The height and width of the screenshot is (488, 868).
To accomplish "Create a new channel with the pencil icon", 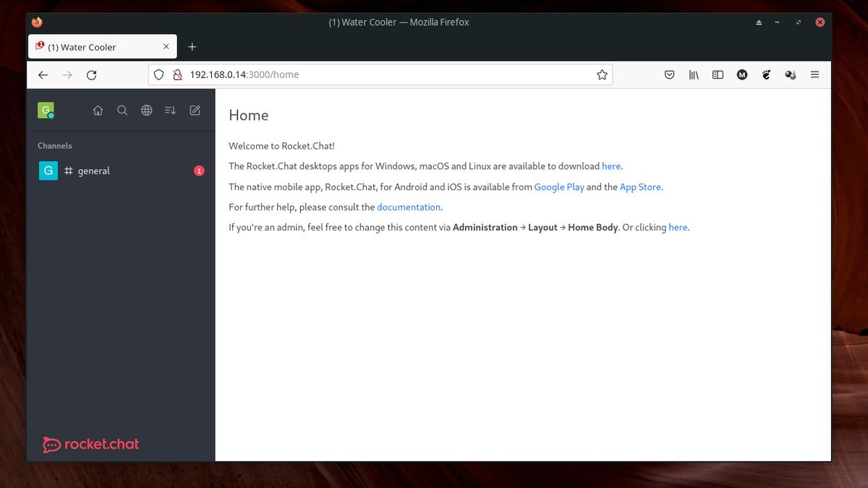I will (195, 110).
